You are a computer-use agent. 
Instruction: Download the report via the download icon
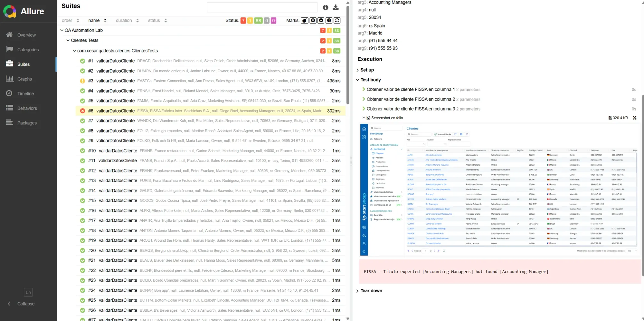click(x=336, y=7)
